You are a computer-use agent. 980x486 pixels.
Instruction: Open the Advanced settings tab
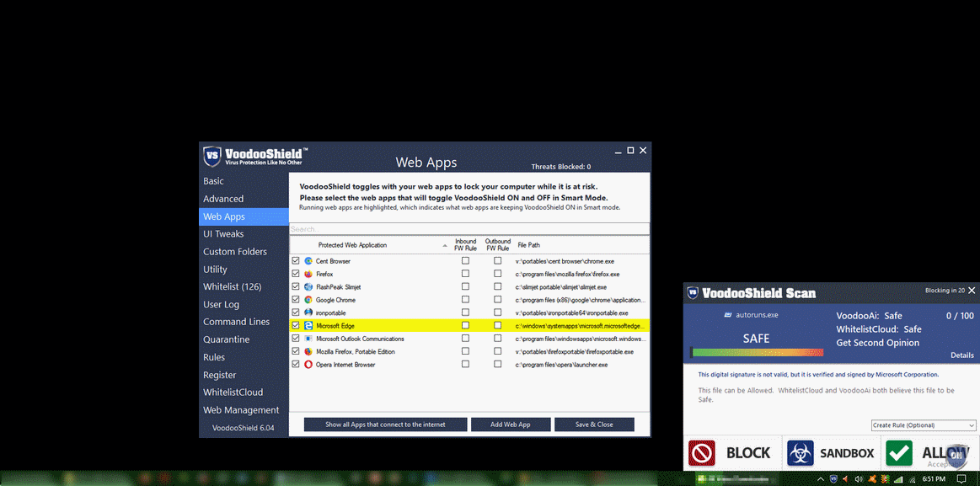tap(223, 199)
